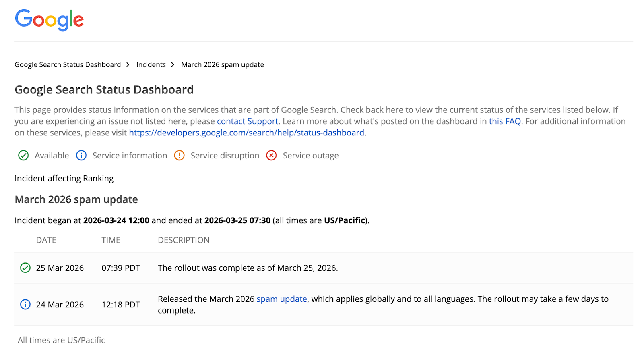Open the contact Support link
This screenshot has height=351, width=644.
pos(247,121)
